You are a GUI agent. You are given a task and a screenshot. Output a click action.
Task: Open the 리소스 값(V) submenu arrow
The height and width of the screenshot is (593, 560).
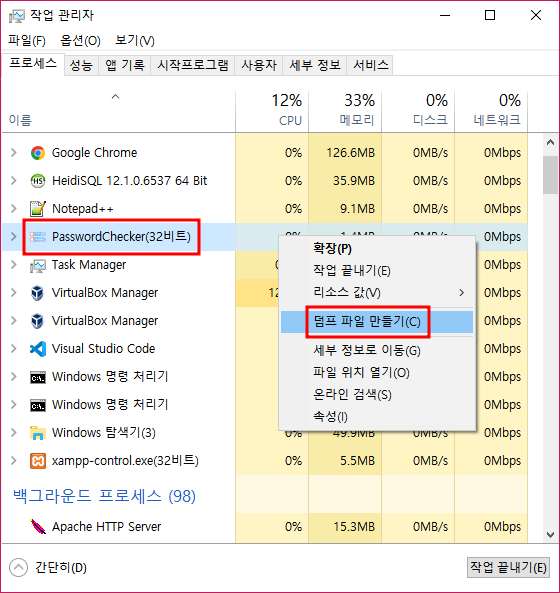pyautogui.click(x=461, y=293)
